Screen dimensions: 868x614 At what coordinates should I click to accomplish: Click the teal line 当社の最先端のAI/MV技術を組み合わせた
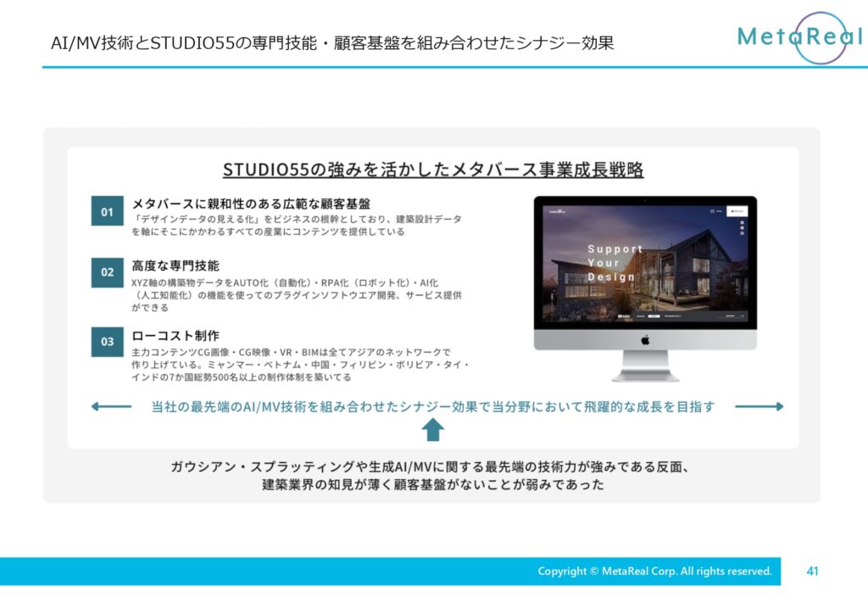[x=433, y=407]
